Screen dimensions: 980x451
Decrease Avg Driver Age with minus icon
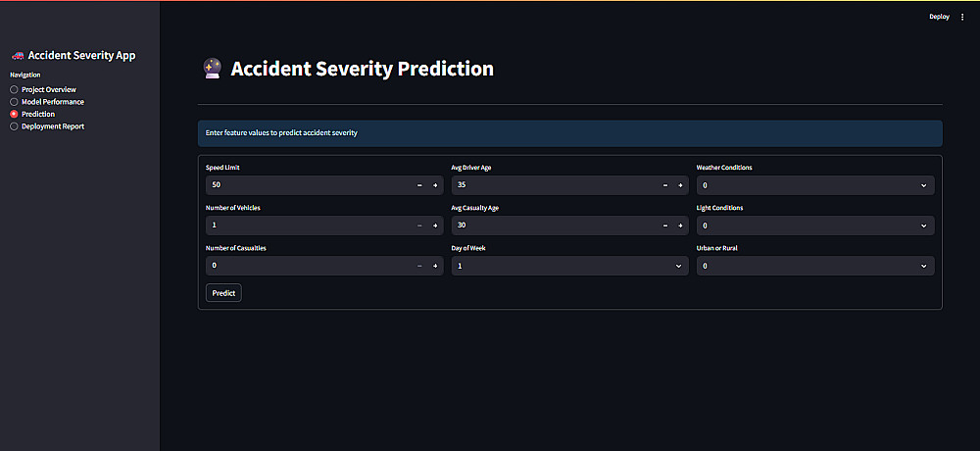pos(665,185)
